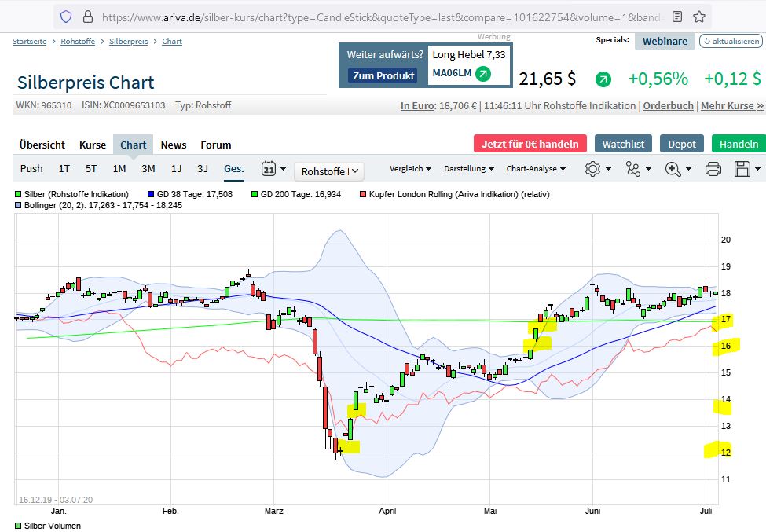Image resolution: width=766 pixels, height=532 pixels.
Task: Expand the Vergleich dropdown
Action: 411,168
